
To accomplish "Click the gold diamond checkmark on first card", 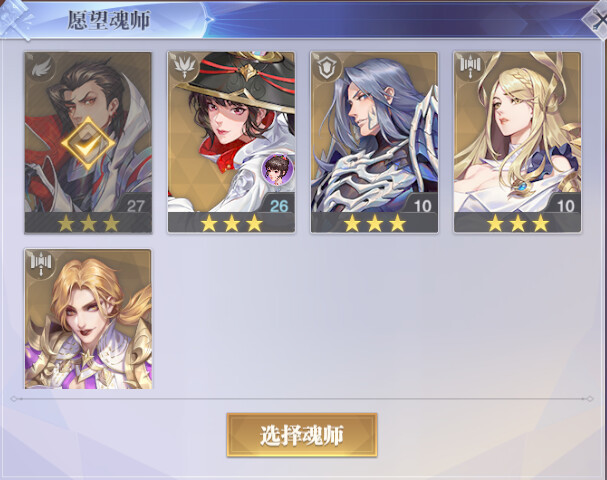I will (88, 143).
